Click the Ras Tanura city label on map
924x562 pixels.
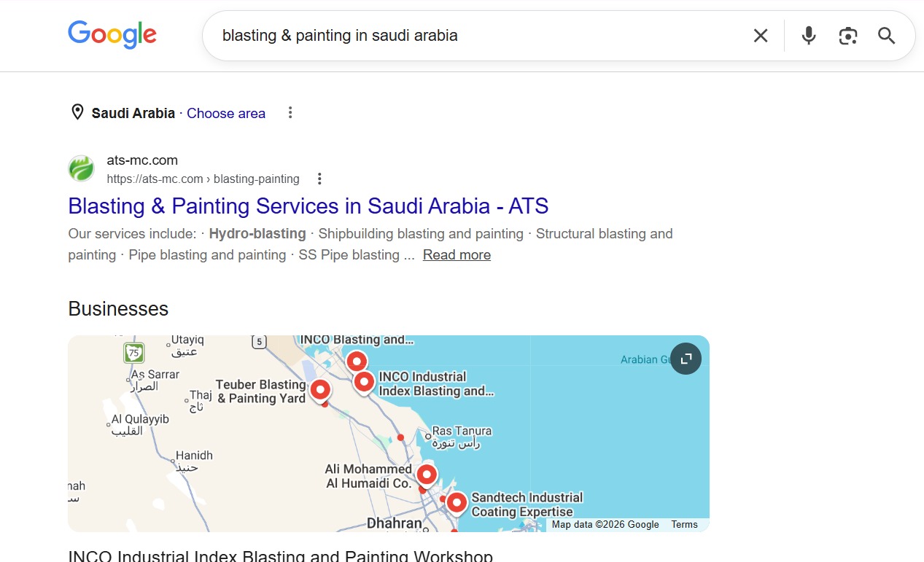click(462, 437)
